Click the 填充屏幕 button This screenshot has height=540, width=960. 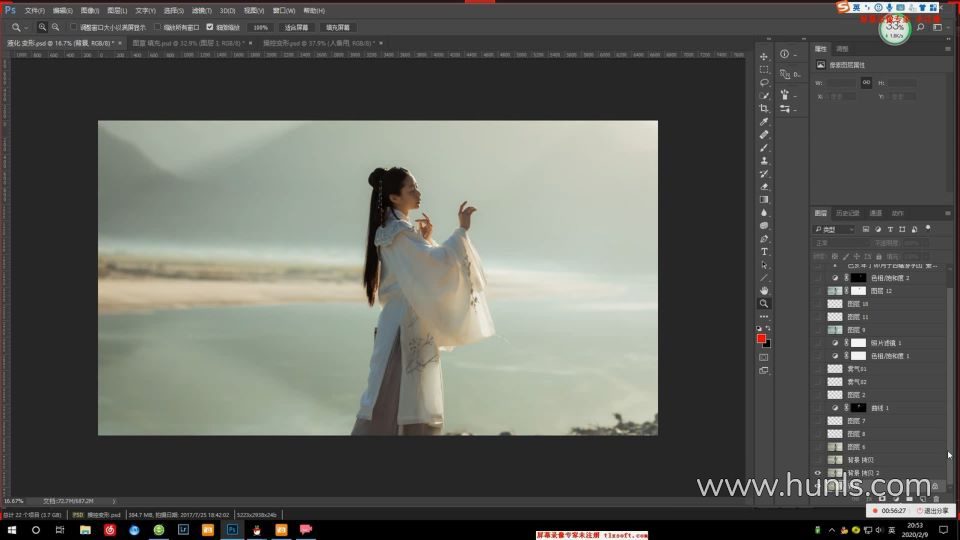click(338, 28)
